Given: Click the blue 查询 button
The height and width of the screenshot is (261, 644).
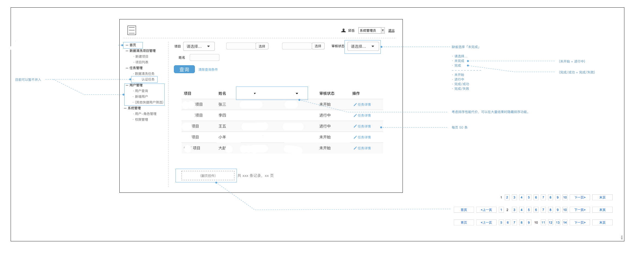Looking at the screenshot, I should pyautogui.click(x=184, y=69).
